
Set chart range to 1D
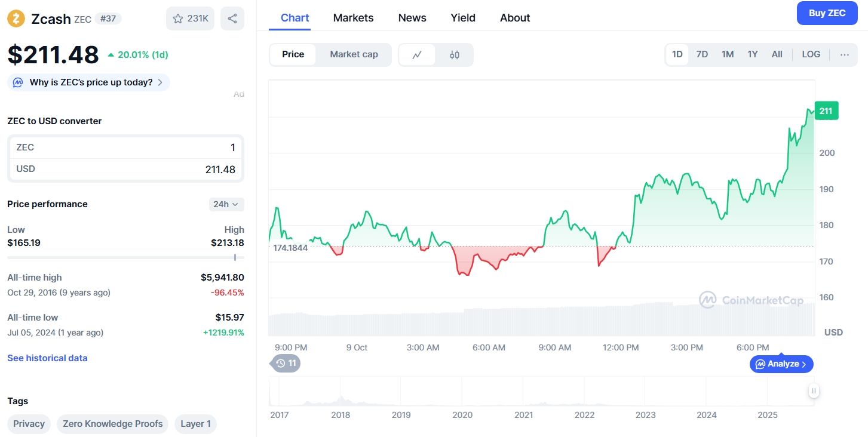[x=677, y=54]
